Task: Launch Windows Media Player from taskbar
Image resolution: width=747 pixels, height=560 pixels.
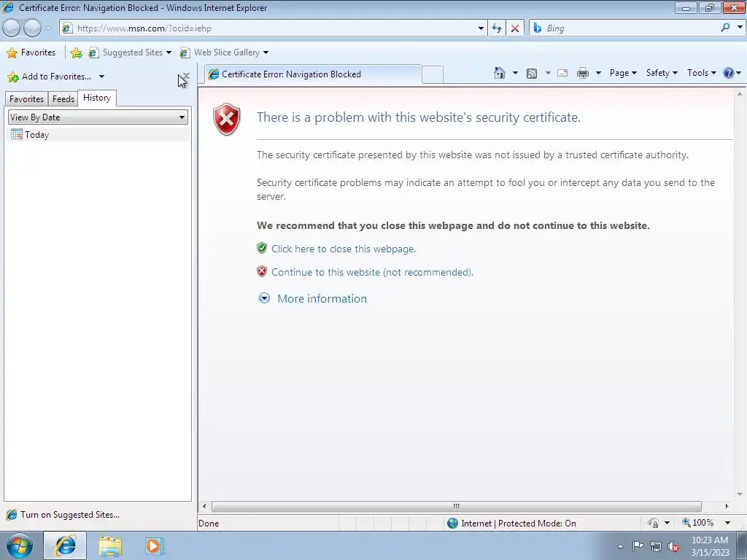Action: [x=155, y=546]
